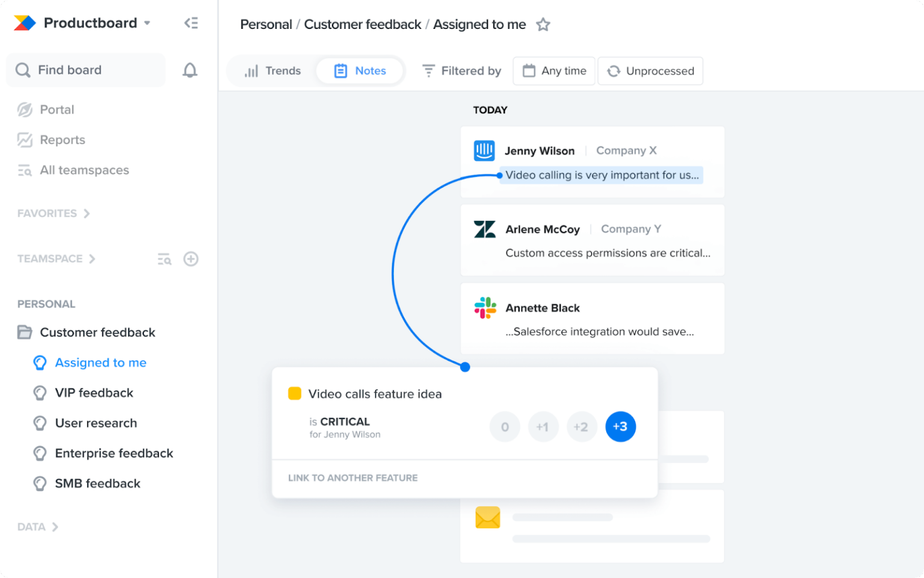Collapse the sidebar with the chevron arrow
The width and height of the screenshot is (924, 578).
[x=191, y=22]
